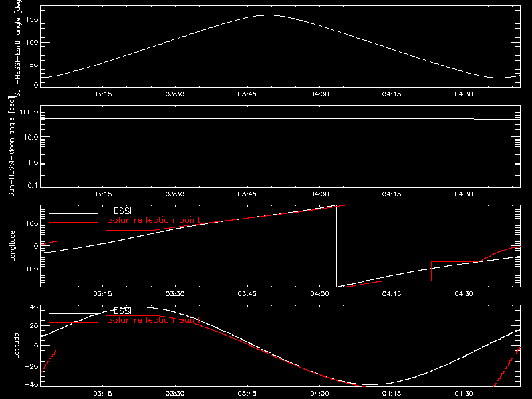Click 03:15 time label below Earth angle plot
532x399 pixels.
pos(103,94)
